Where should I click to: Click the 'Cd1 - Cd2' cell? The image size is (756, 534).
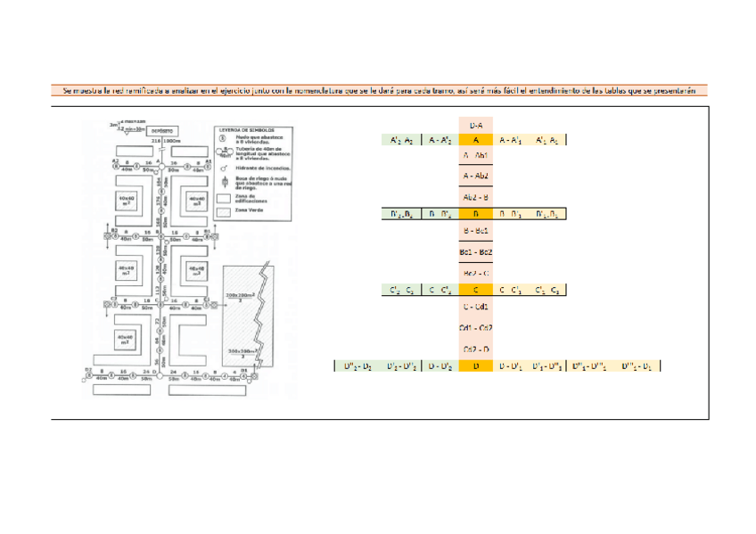point(475,328)
